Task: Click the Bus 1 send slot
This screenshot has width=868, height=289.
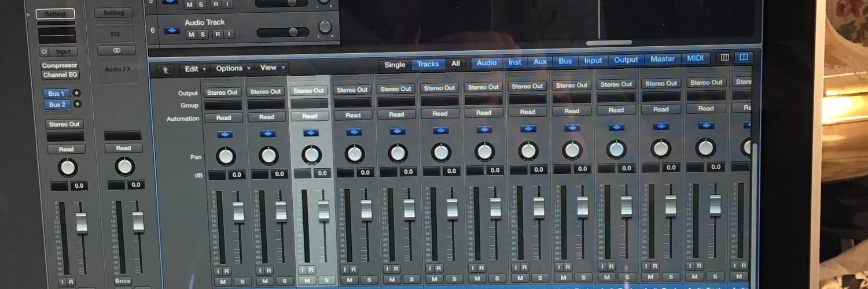Action: (x=56, y=94)
